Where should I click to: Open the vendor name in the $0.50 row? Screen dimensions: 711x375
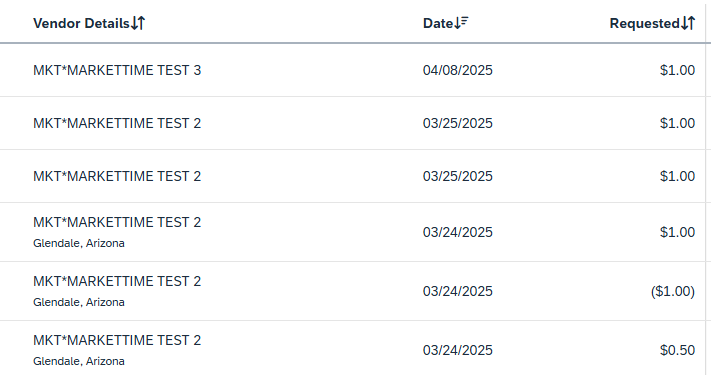(x=117, y=340)
